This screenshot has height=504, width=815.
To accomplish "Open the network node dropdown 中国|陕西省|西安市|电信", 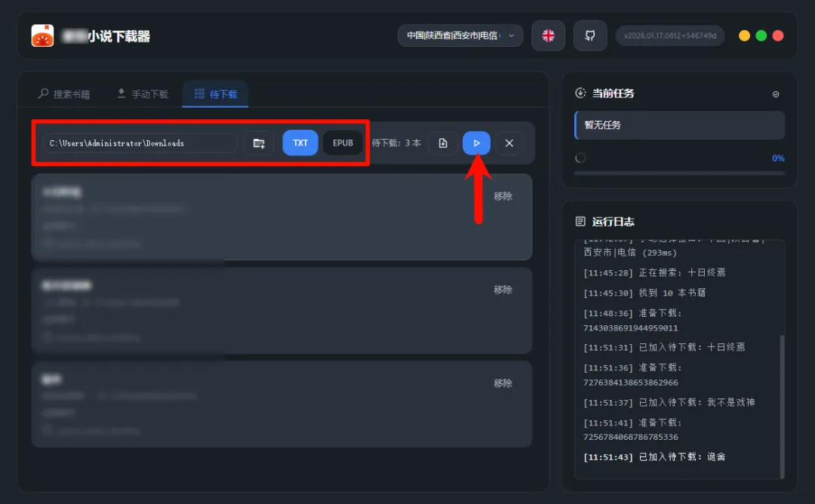I will pyautogui.click(x=460, y=35).
